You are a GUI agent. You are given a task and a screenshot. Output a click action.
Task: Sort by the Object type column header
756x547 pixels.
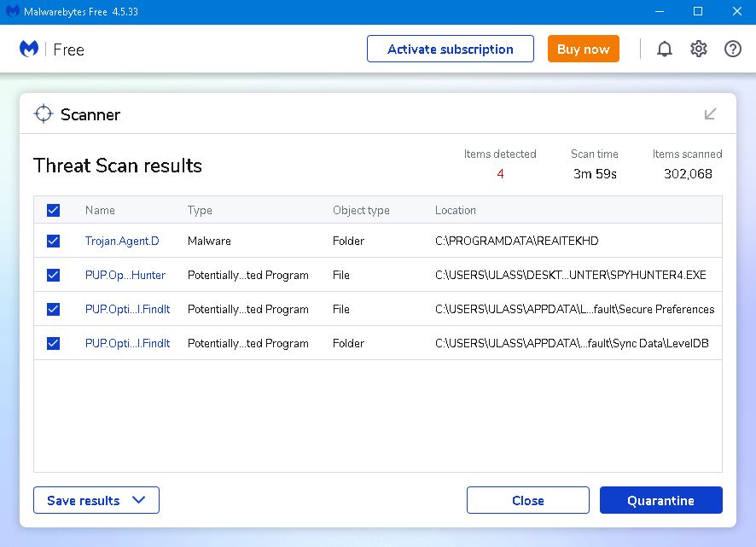point(361,210)
